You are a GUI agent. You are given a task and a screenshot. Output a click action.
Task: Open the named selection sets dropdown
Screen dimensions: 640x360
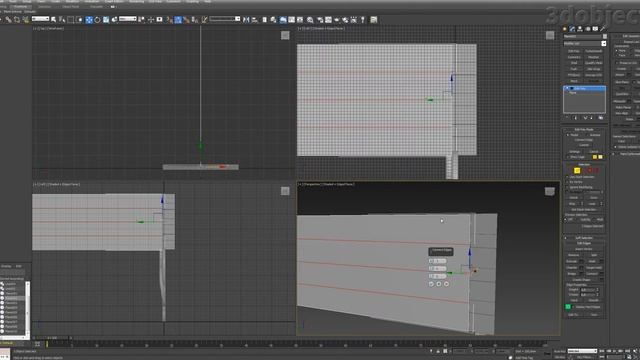click(224, 19)
